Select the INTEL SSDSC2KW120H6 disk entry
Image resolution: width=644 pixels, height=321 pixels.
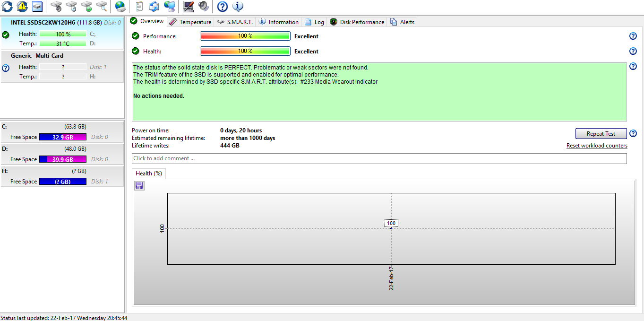[x=62, y=33]
